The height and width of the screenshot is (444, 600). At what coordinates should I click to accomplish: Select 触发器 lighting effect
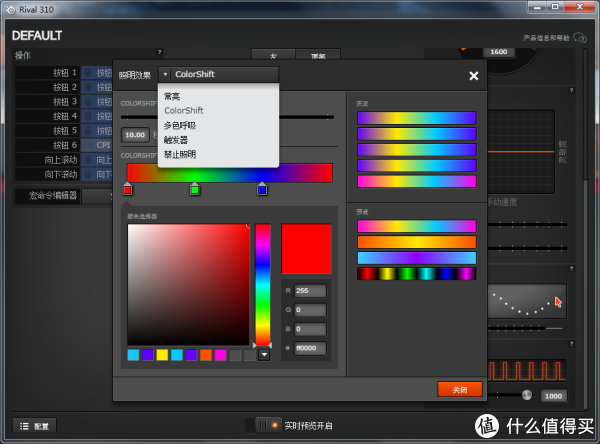tap(176, 140)
